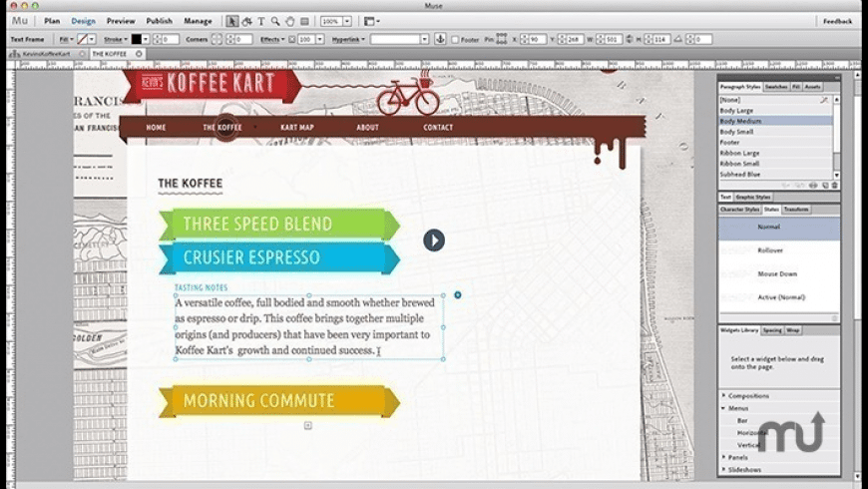
Task: Open the Wrap panel tab
Action: click(793, 330)
